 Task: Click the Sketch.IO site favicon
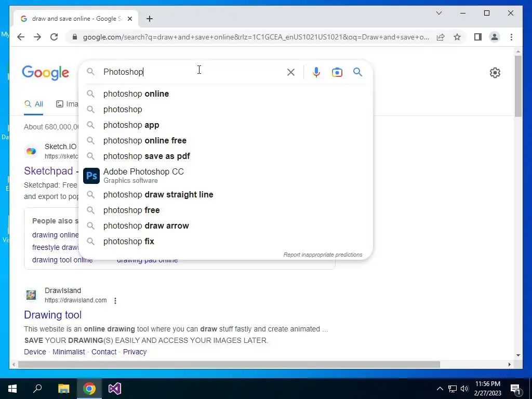click(x=31, y=151)
